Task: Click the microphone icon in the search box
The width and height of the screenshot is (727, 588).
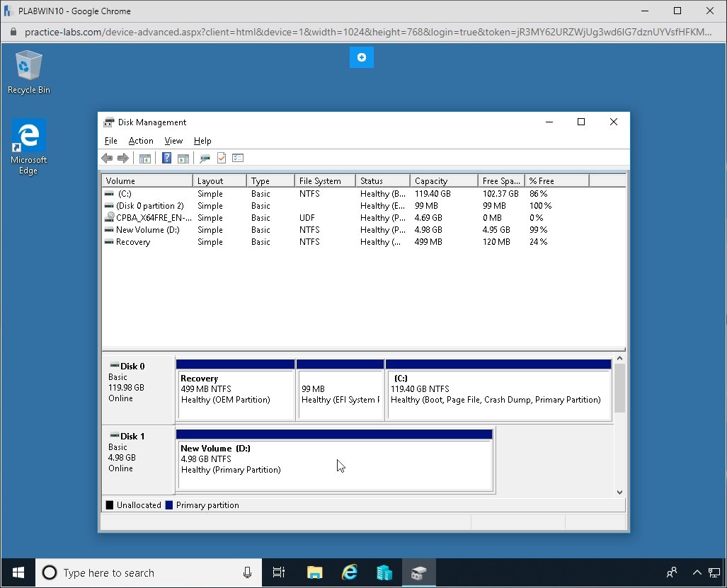Action: click(x=247, y=572)
